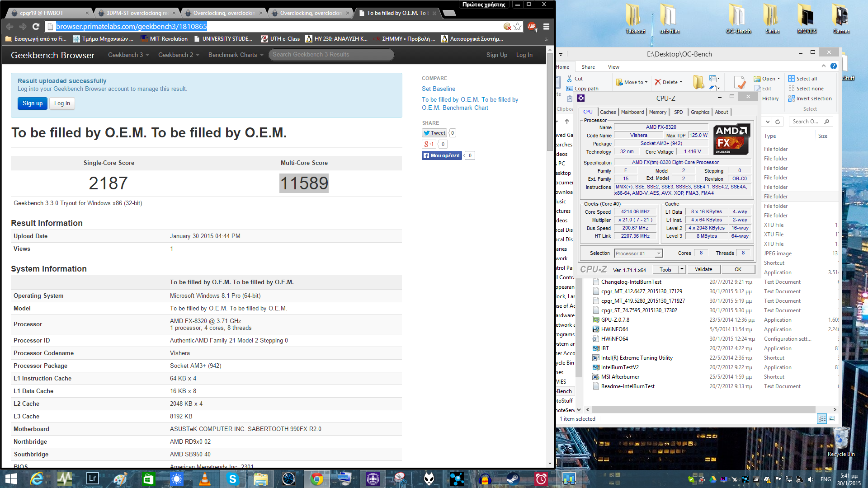Bookmark this page with the star icon
Image resolution: width=868 pixels, height=488 pixels.
coord(518,27)
